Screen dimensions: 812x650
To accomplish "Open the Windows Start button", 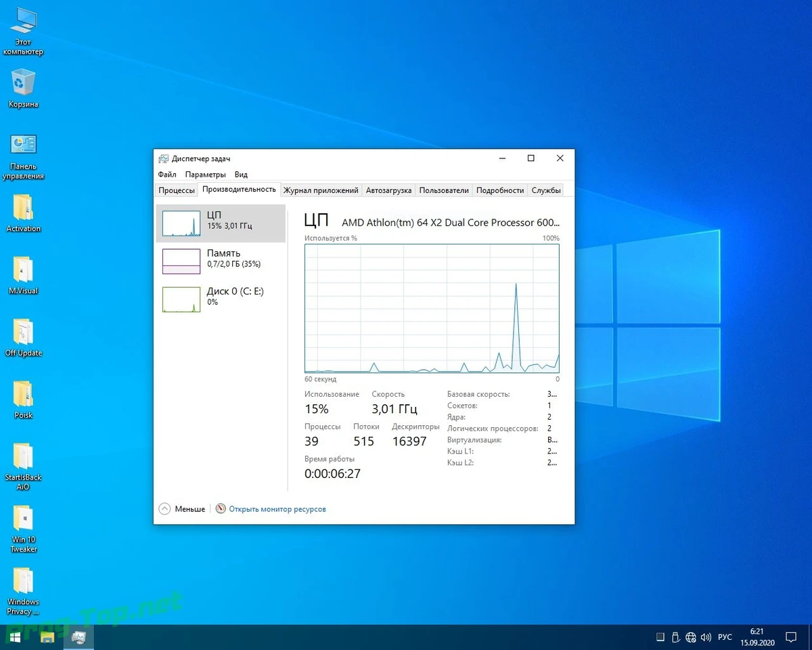I will [15, 637].
